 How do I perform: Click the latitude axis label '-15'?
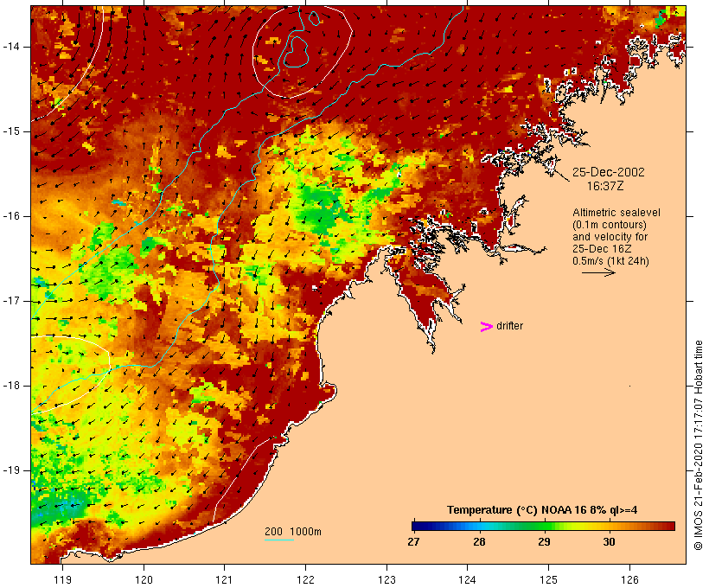pyautogui.click(x=10, y=131)
